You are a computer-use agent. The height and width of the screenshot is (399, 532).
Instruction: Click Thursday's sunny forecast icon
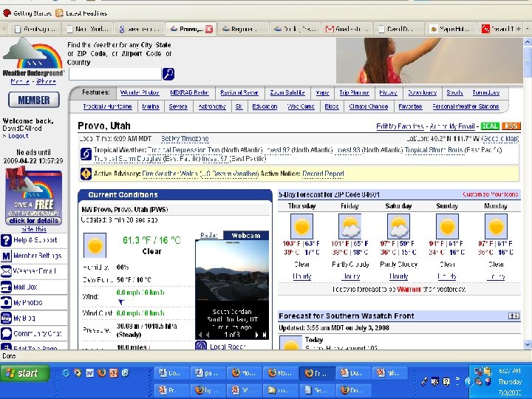pos(301,226)
